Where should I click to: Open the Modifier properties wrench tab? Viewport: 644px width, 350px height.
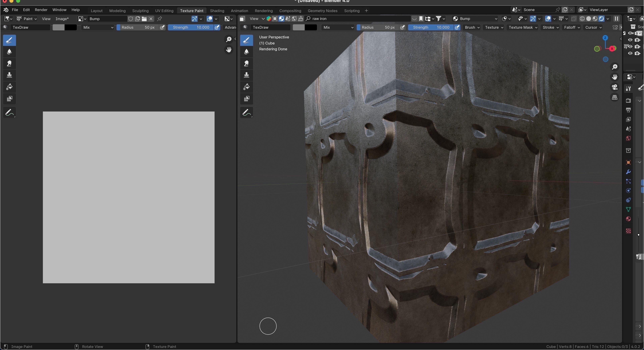(x=628, y=172)
